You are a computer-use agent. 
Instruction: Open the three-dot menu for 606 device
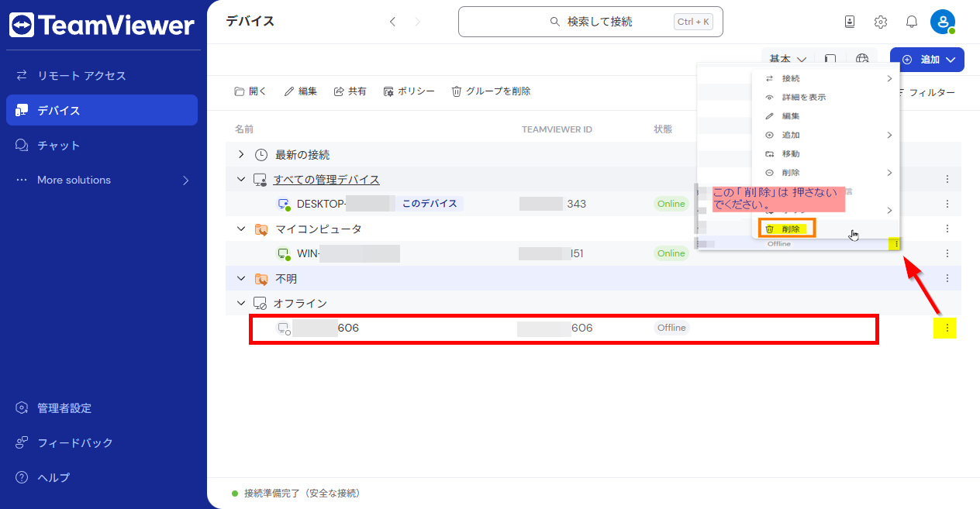pyautogui.click(x=947, y=328)
